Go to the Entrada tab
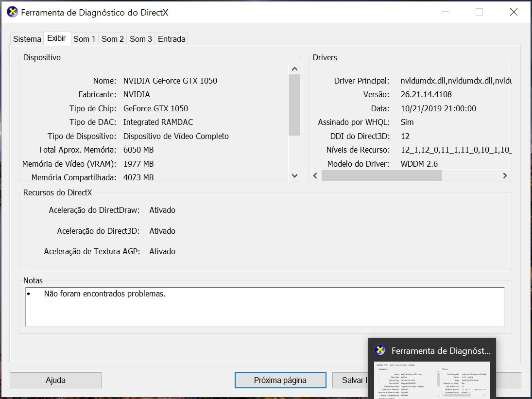Screen dimensions: 532x399 pyautogui.click(x=172, y=39)
